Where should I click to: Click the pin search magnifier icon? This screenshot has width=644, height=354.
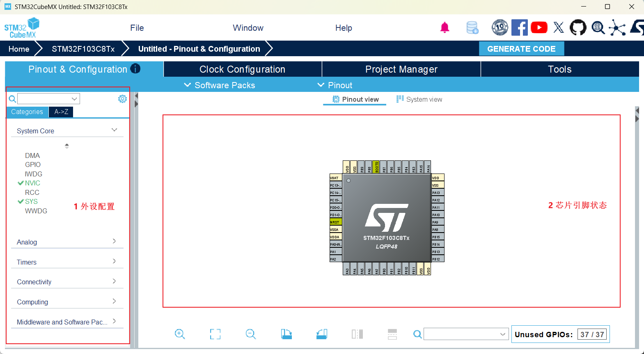pyautogui.click(x=417, y=334)
